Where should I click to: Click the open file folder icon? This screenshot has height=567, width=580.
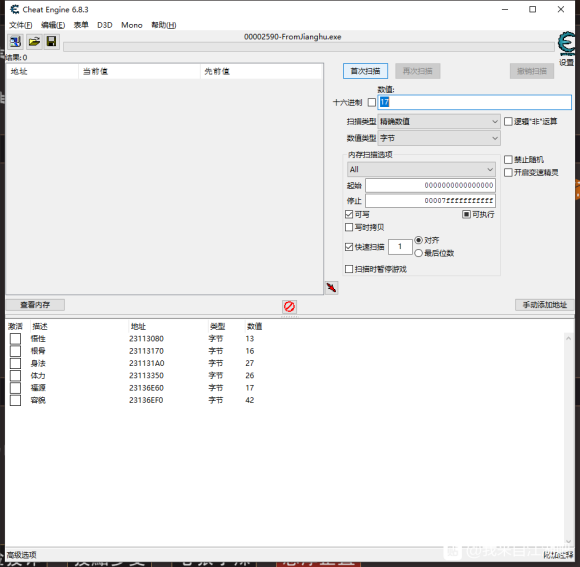point(34,41)
